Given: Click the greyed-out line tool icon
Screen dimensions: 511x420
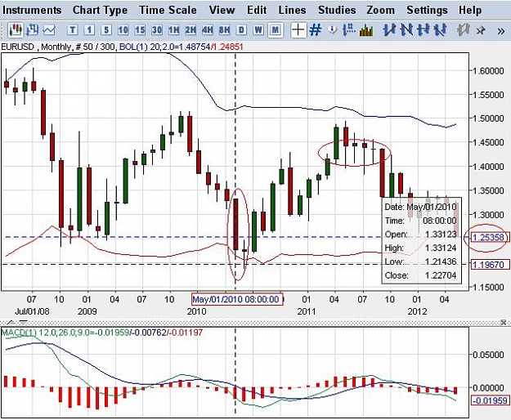Looking at the screenshot, I should point(463,30).
